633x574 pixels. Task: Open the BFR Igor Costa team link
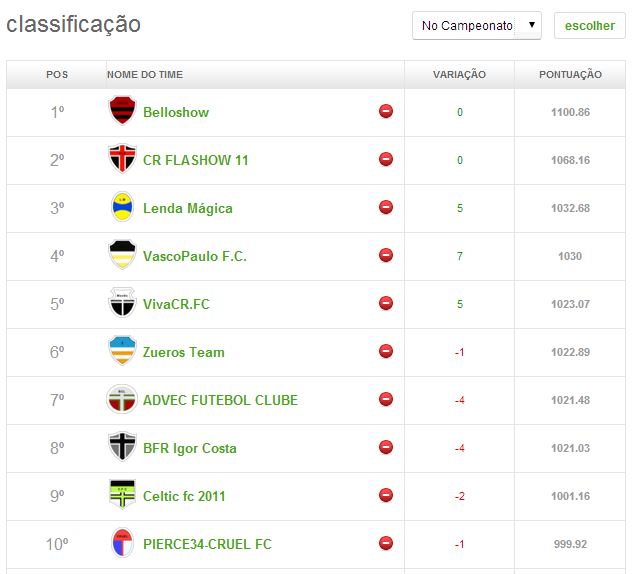click(190, 448)
